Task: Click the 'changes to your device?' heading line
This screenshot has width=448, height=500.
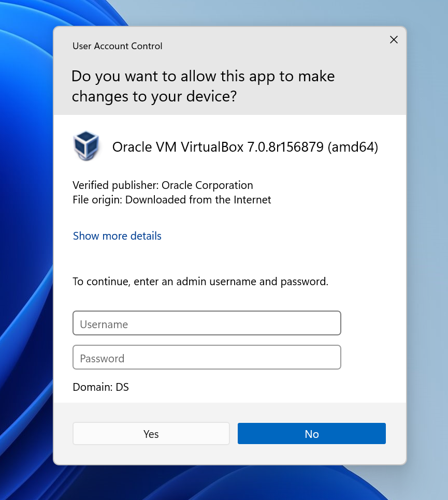Action: pos(154,96)
